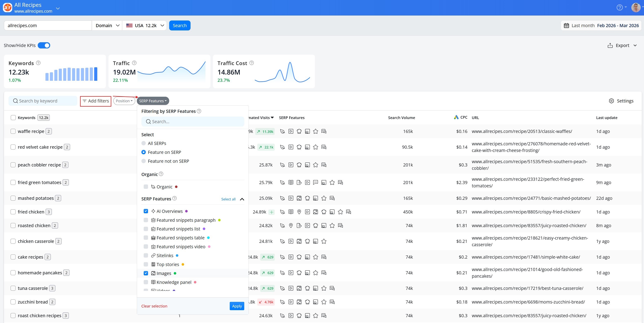Sort by the CPC column header
This screenshot has height=323, width=644.
(464, 117)
